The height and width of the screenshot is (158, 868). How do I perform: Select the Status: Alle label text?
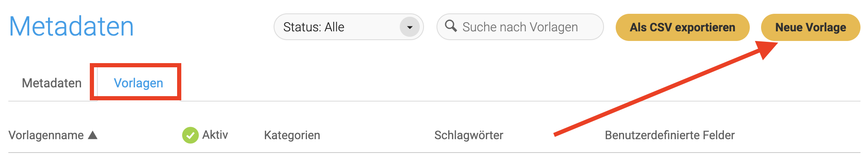point(314,27)
